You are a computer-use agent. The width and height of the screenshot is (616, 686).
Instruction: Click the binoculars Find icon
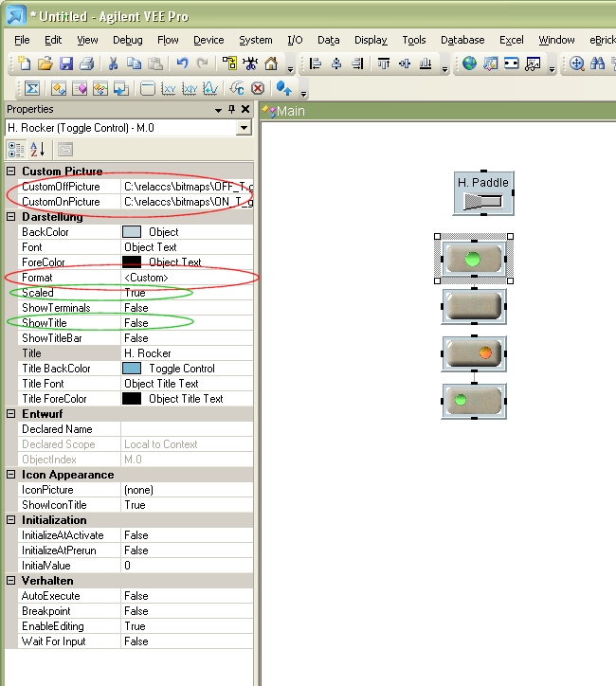[598, 64]
